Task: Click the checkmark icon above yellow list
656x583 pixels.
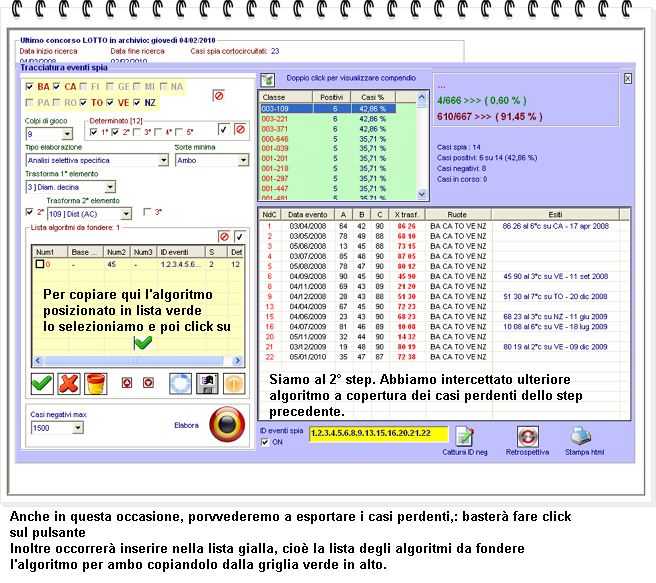Action: [240, 237]
